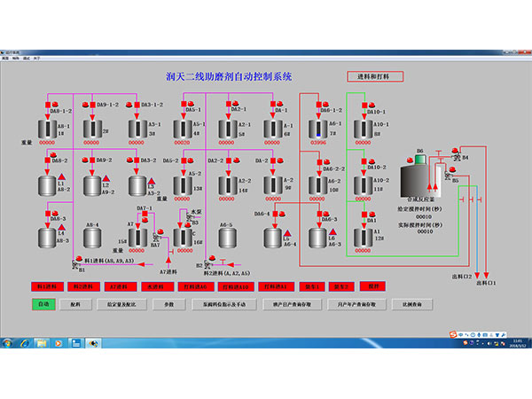This screenshot has height=399, width=532.
Task: Click the A8-1 tank number 1
Action: click(44, 129)
